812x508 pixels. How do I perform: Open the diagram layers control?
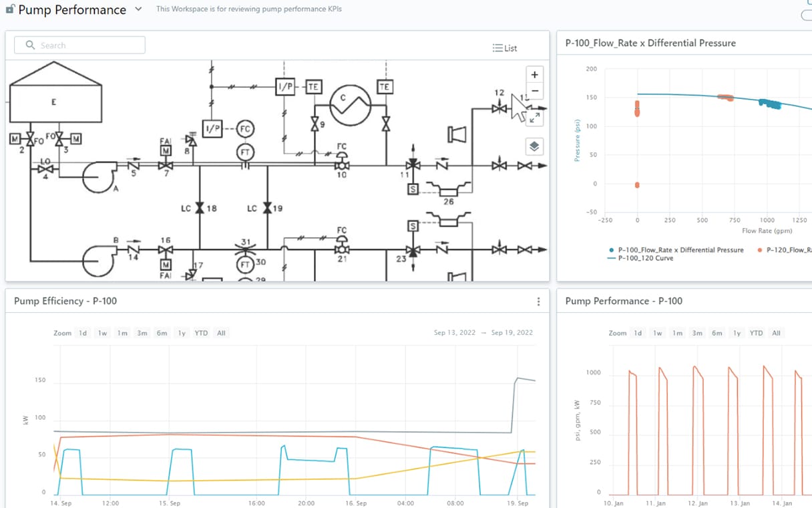click(x=534, y=146)
